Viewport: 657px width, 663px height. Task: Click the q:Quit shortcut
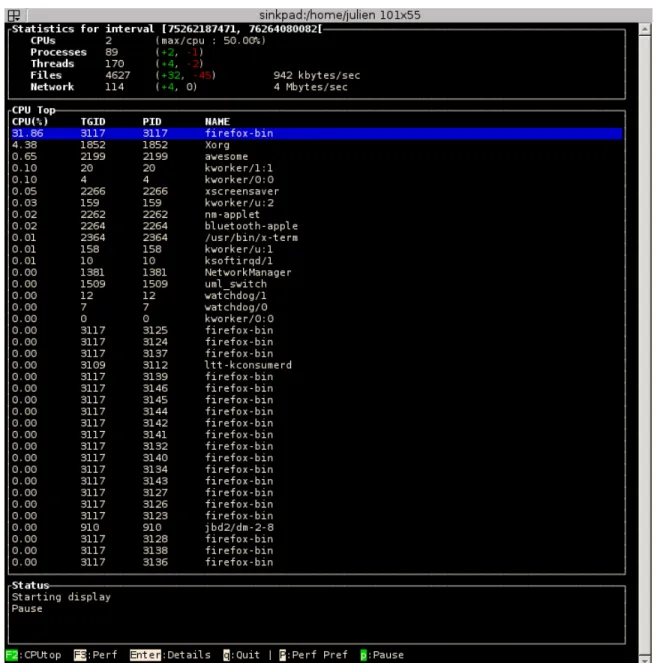click(x=241, y=655)
